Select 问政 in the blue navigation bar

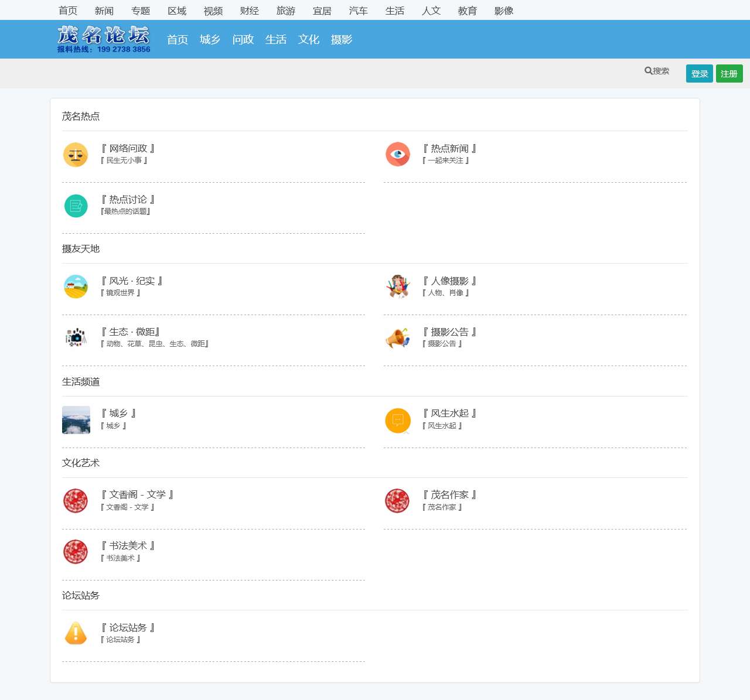[243, 40]
